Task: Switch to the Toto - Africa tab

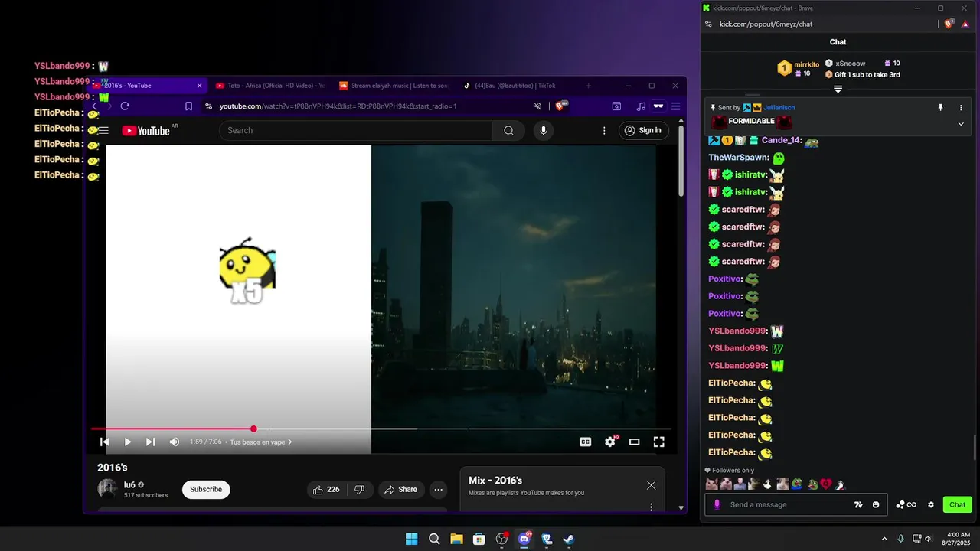Action: point(269,86)
